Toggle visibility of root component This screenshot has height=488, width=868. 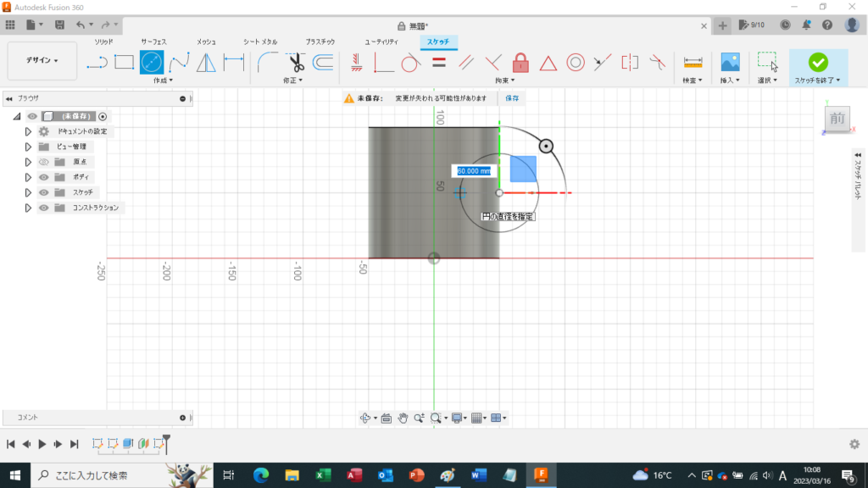coord(32,116)
